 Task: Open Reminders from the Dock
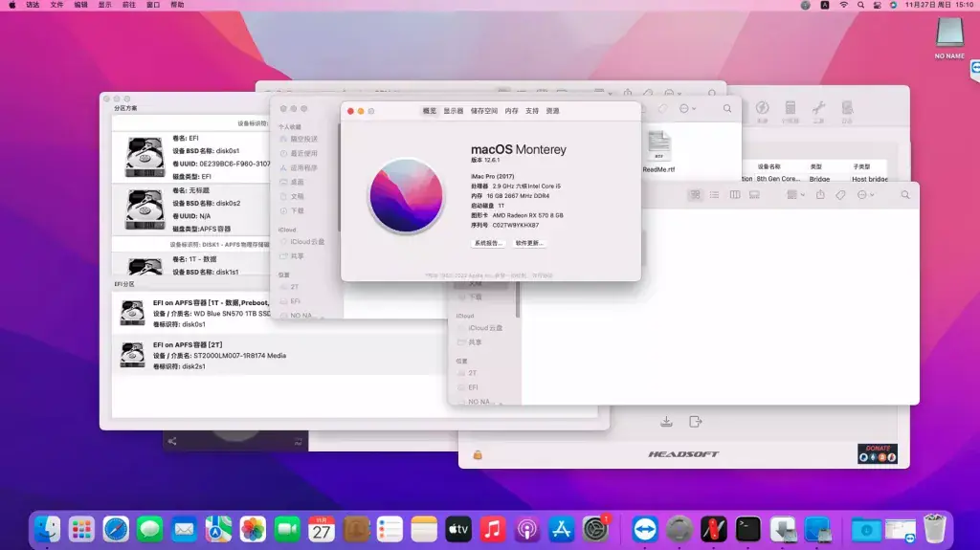coord(390,529)
